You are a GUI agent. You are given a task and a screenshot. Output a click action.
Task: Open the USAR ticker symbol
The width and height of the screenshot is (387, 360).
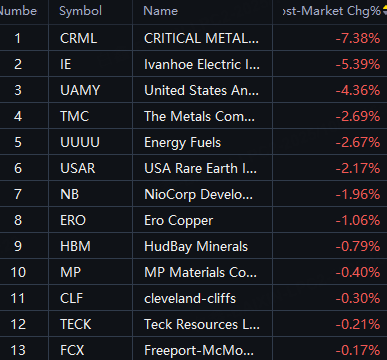[x=78, y=168]
